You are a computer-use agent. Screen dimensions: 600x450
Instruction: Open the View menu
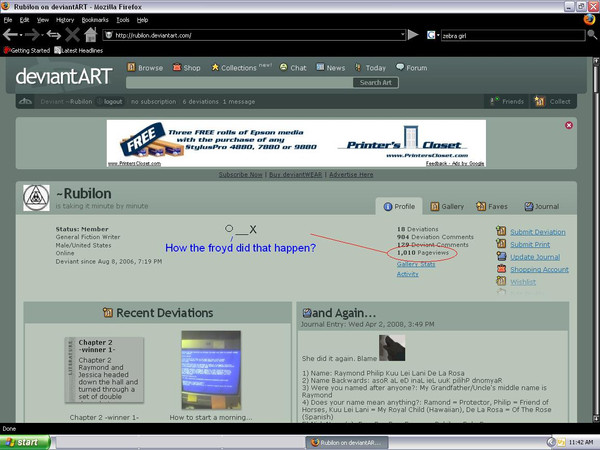point(42,20)
